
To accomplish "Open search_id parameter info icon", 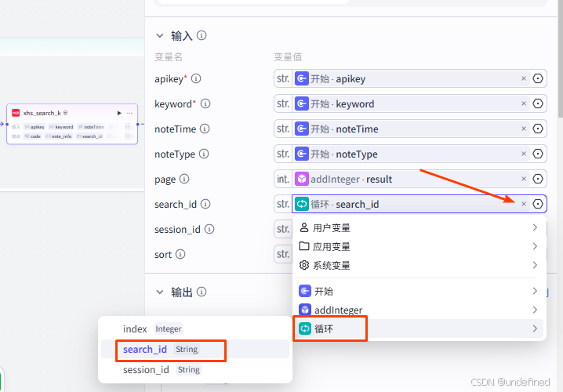I will click(x=205, y=204).
